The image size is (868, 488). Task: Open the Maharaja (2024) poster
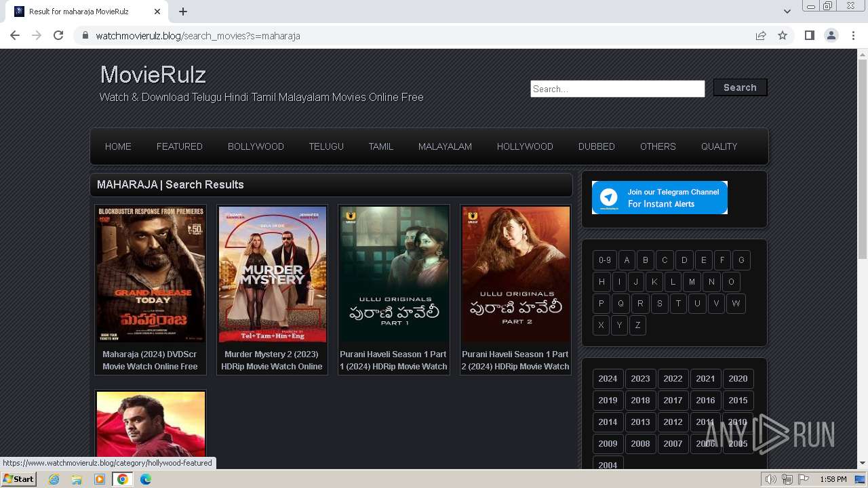151,274
